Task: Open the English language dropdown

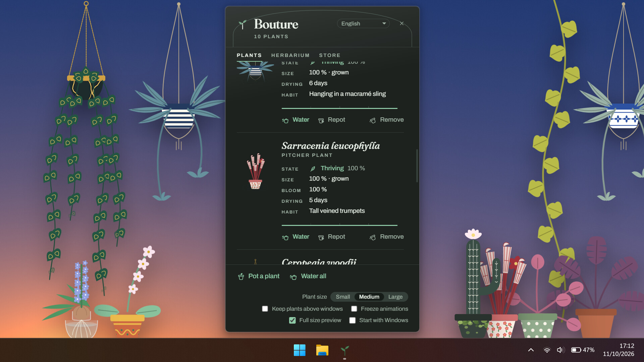Action: pyautogui.click(x=363, y=23)
